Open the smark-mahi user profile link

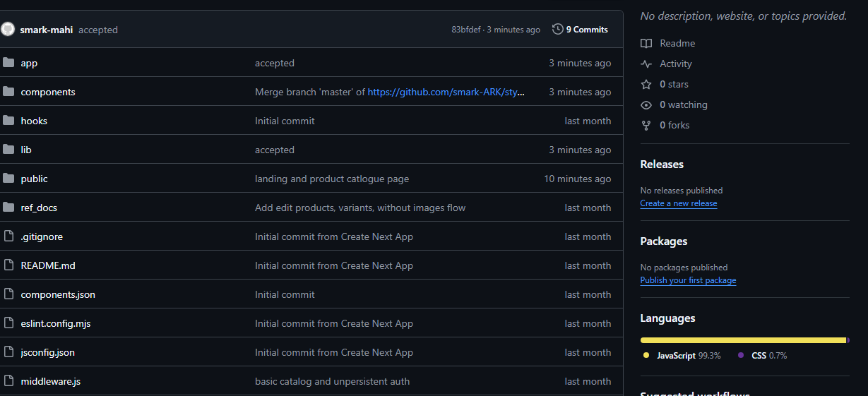[47, 30]
